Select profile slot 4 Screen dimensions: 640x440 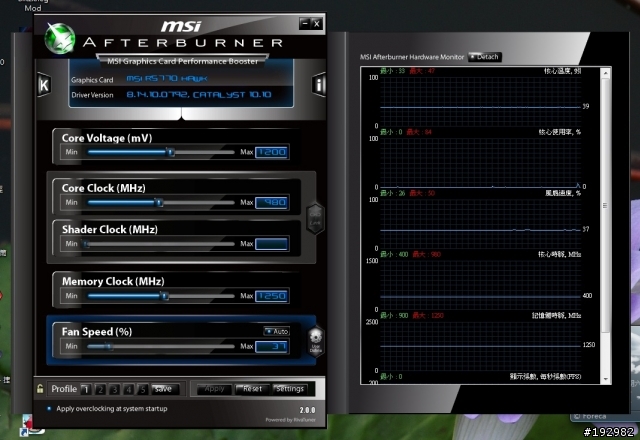pos(129,389)
